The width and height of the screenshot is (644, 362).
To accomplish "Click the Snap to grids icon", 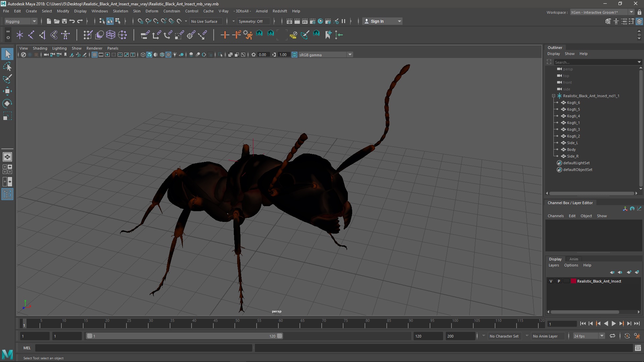I will [140, 21].
